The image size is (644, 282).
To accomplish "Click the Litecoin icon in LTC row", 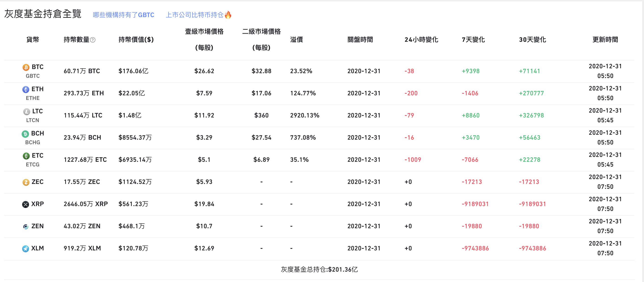I will tap(27, 111).
